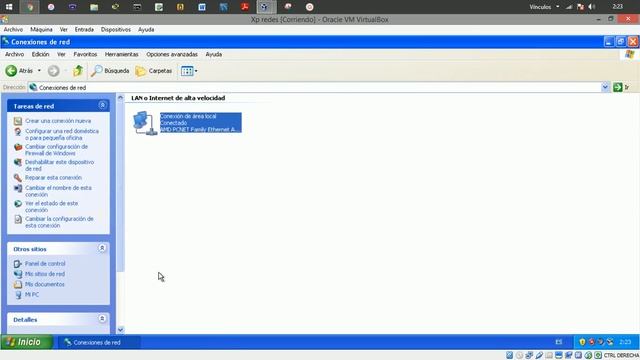Click the CTRL DERECHA host key label
Viewport: 640px width, 360px height.
(621, 356)
